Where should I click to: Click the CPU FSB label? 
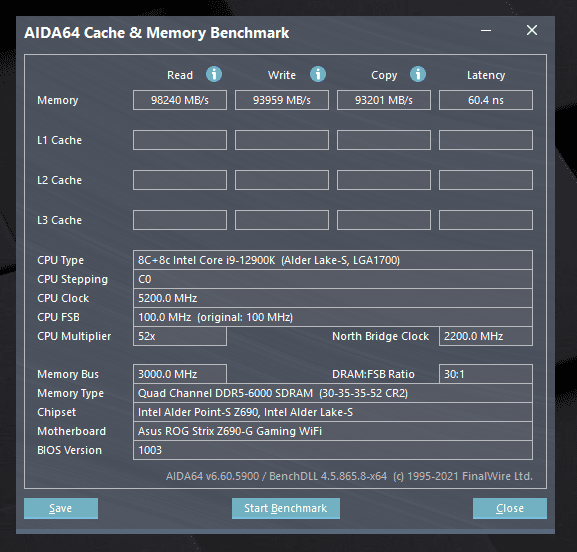point(59,317)
